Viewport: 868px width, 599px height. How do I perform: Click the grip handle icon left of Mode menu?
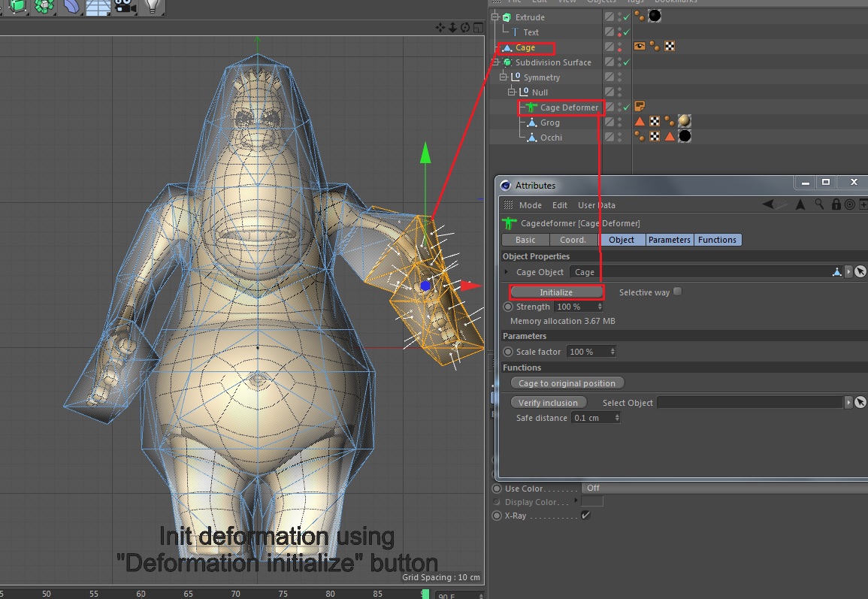click(507, 205)
